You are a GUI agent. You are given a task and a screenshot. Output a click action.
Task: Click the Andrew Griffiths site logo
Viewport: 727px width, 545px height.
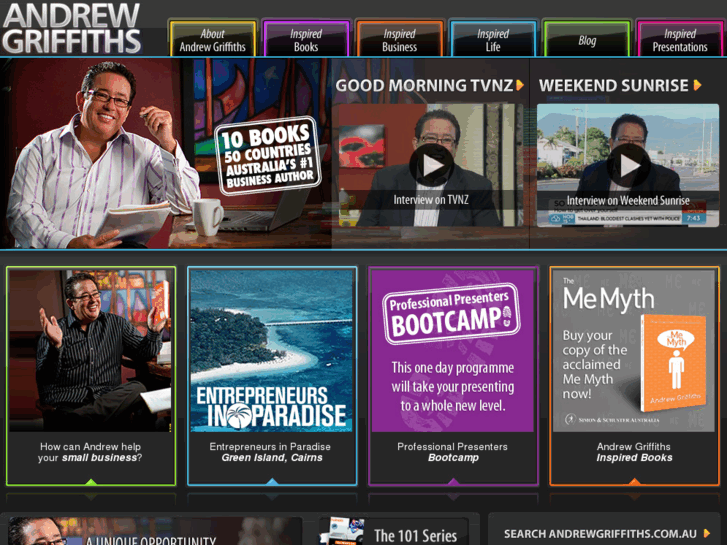(71, 28)
